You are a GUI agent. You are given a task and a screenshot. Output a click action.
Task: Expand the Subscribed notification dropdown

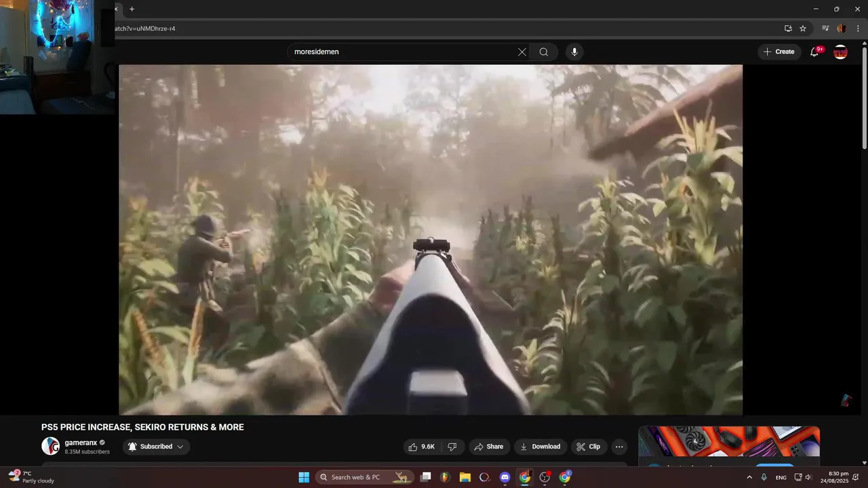pos(157,447)
